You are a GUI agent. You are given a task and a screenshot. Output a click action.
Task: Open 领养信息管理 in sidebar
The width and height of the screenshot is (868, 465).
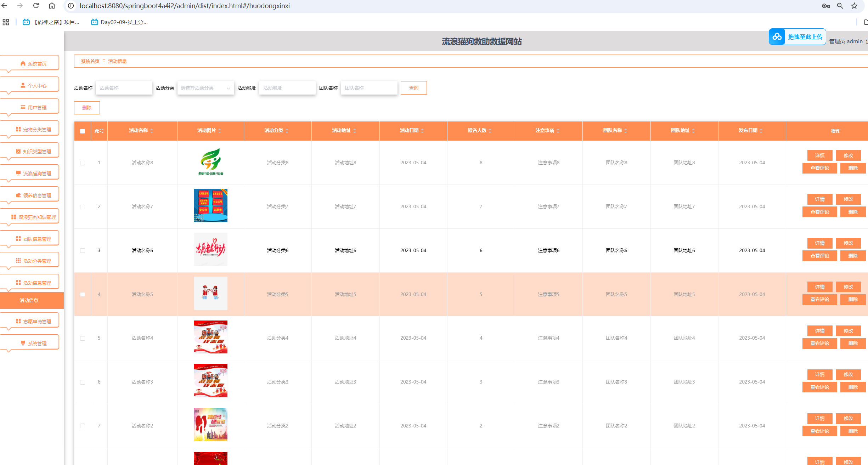pos(30,195)
